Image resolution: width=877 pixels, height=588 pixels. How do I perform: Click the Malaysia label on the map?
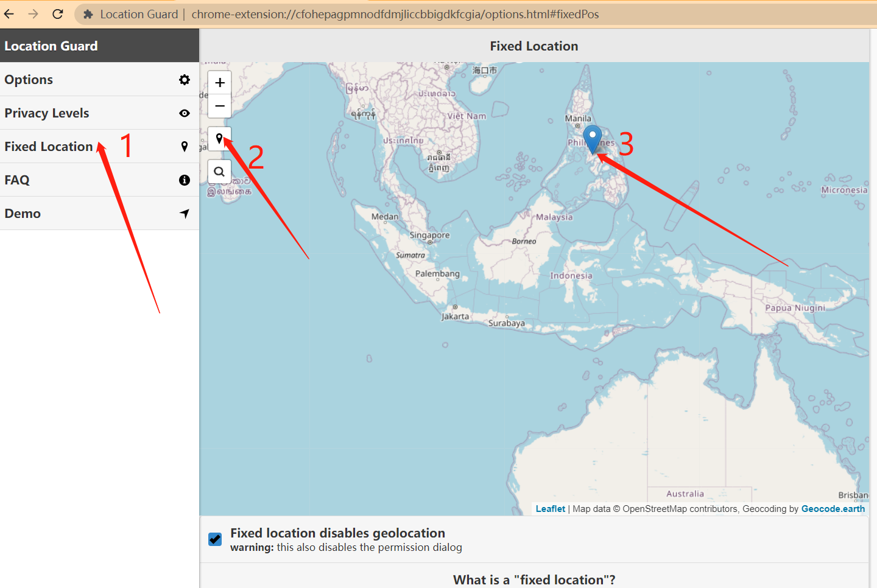[x=554, y=217]
